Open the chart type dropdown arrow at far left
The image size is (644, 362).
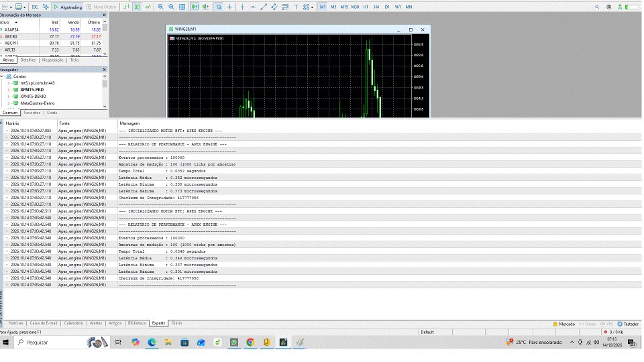tap(11, 7)
